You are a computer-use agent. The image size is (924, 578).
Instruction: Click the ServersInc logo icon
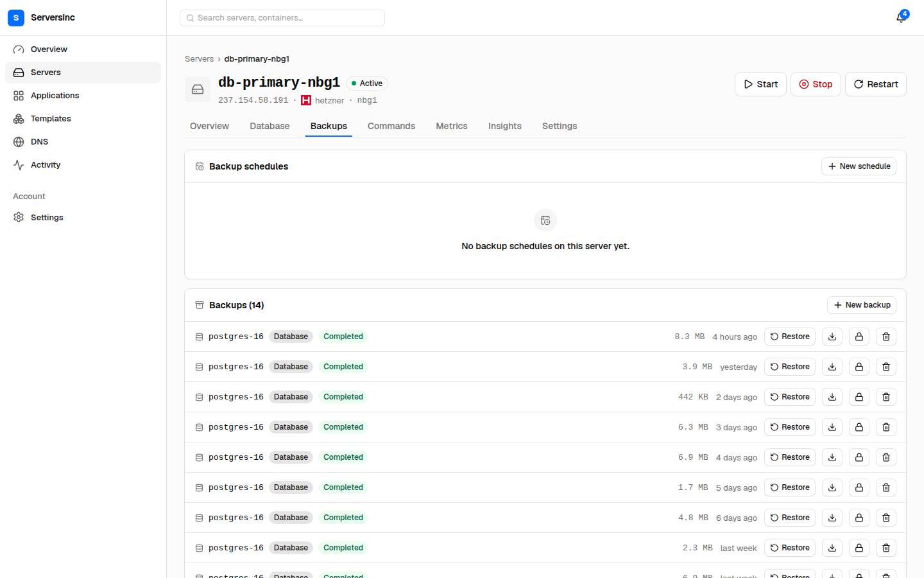point(16,17)
